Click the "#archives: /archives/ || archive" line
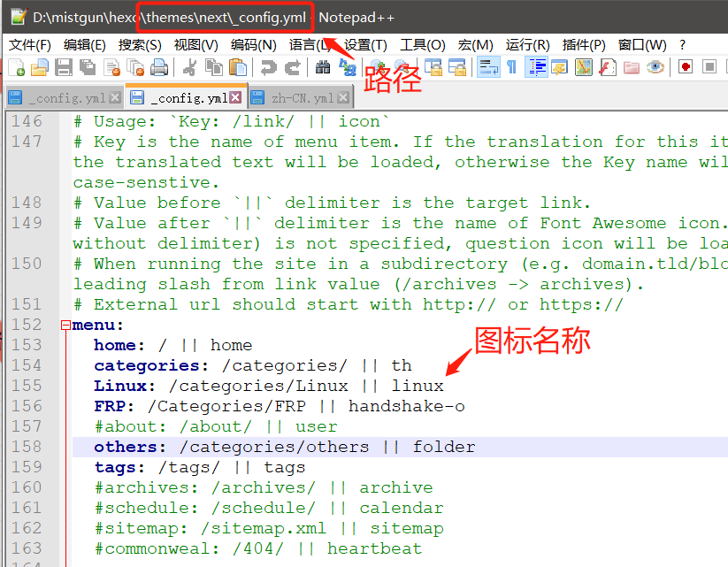 [264, 487]
